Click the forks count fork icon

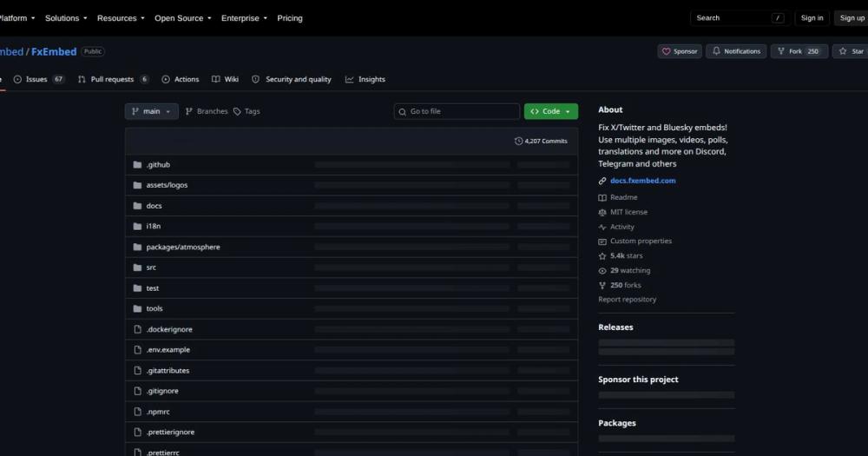point(602,286)
